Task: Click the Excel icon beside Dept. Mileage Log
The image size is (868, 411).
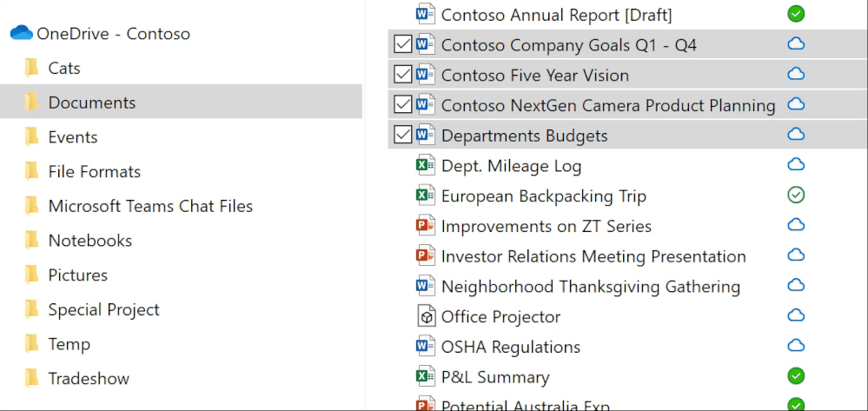Action: click(425, 165)
